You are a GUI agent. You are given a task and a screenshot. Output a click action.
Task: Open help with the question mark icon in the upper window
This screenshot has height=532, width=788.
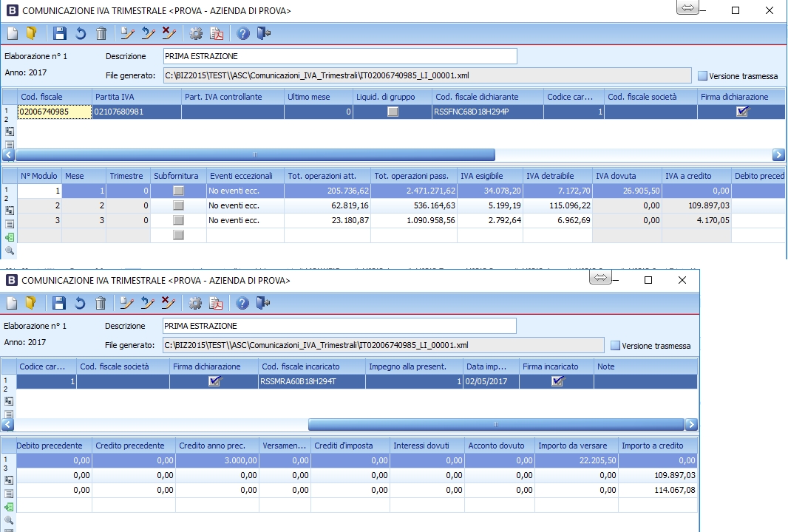[x=243, y=33]
